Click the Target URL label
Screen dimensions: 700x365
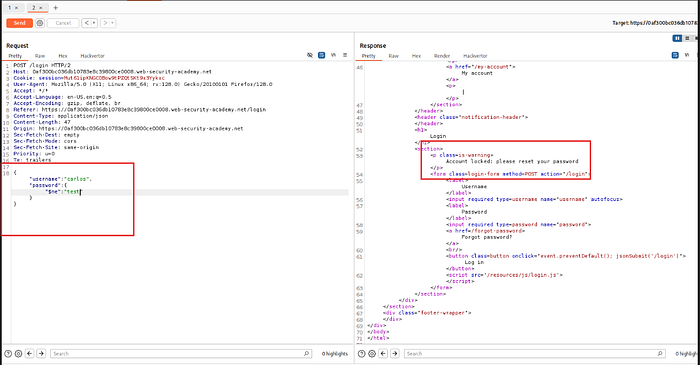point(655,23)
